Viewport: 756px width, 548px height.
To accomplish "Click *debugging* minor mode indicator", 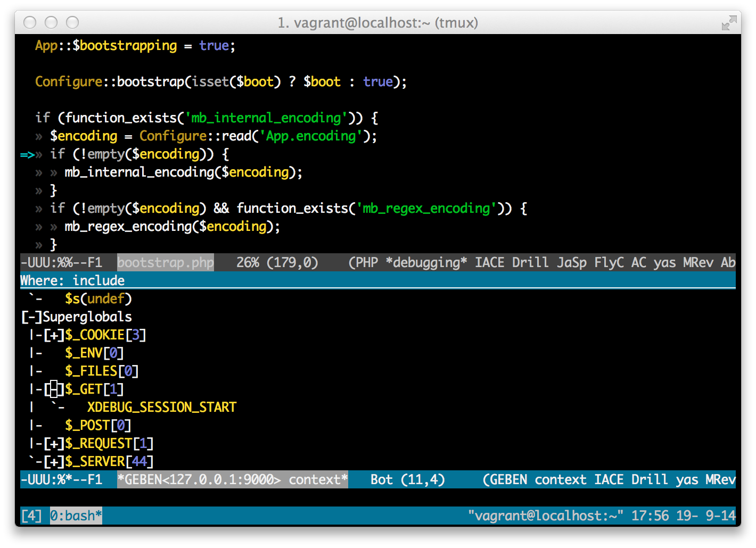I will click(426, 262).
